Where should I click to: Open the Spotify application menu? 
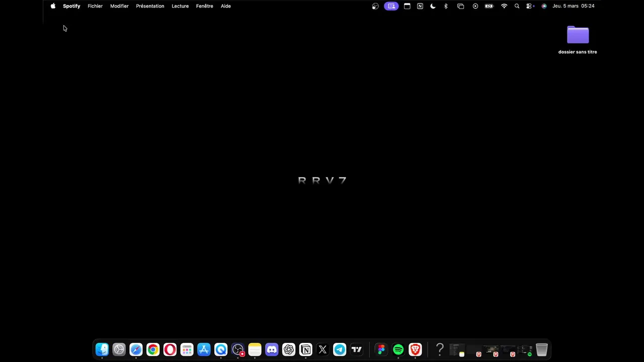click(71, 6)
